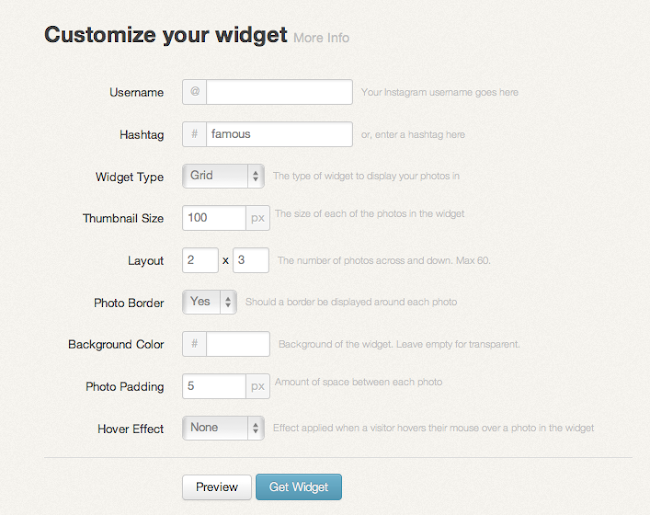This screenshot has width=650, height=515.
Task: Click the Layout columns field showing 2
Action: pyautogui.click(x=200, y=260)
